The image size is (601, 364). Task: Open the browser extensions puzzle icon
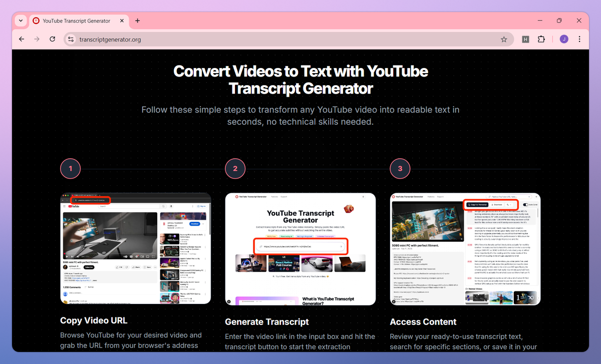(541, 39)
